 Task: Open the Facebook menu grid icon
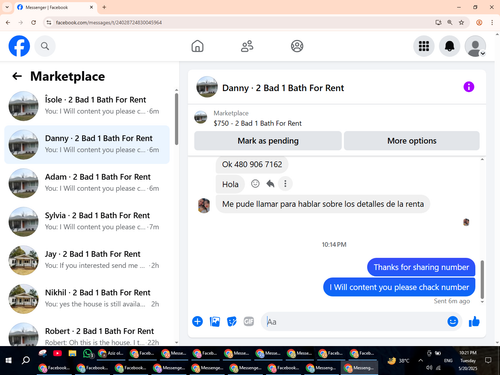(424, 46)
